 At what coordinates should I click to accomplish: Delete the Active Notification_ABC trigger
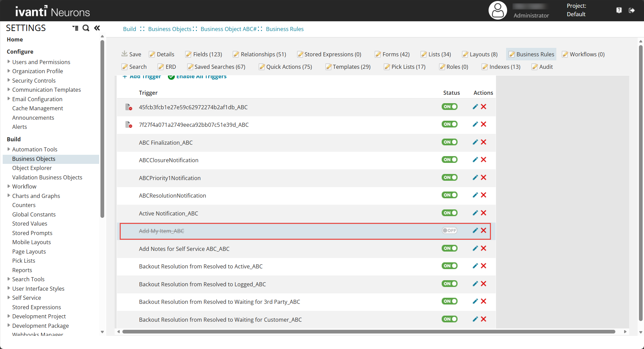click(x=484, y=213)
